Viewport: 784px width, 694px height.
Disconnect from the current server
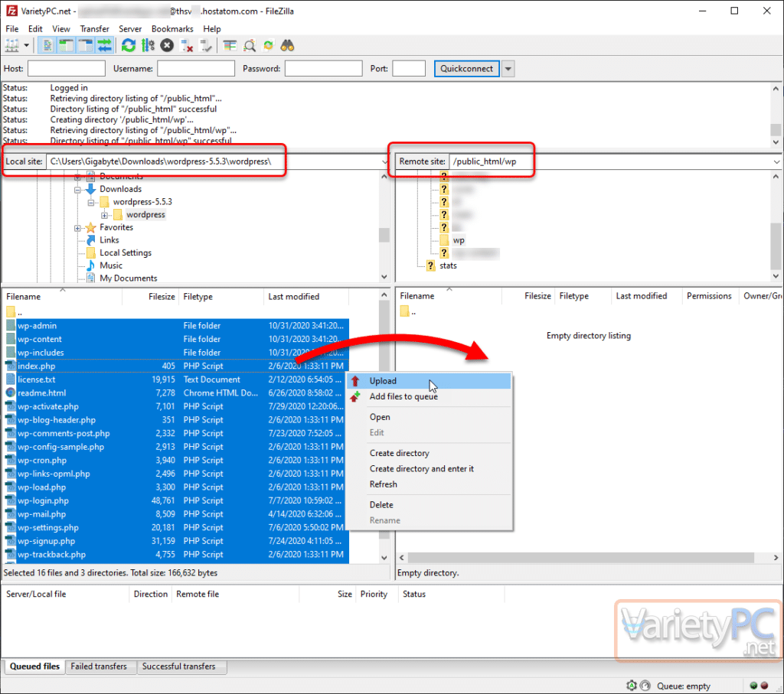point(187,46)
